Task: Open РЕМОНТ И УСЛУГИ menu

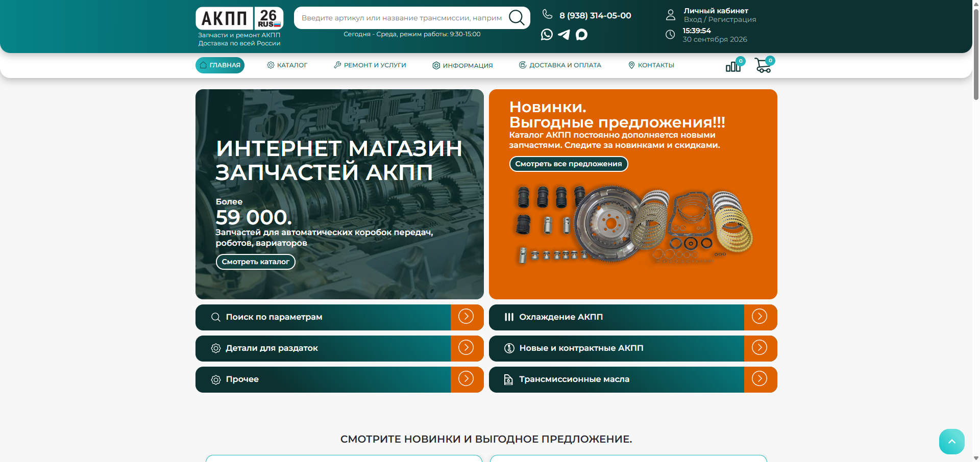Action: pos(370,65)
